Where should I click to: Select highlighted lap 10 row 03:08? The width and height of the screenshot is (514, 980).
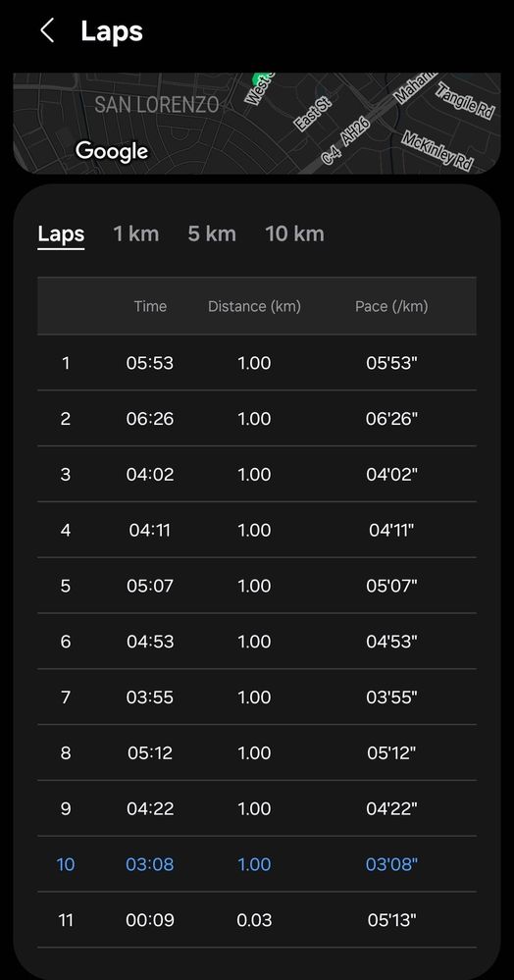[257, 864]
